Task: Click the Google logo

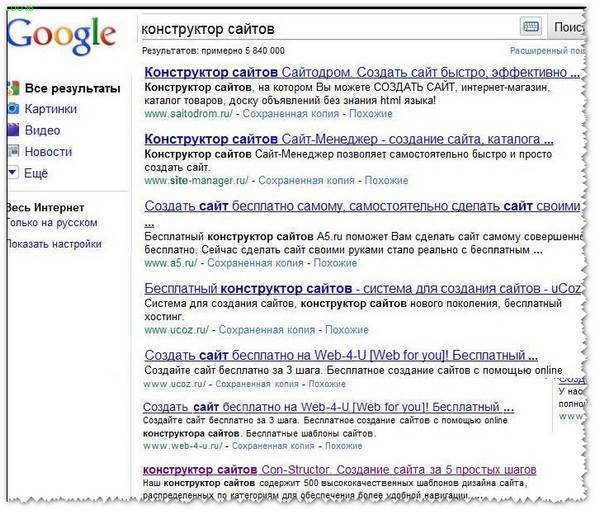Action: (x=61, y=36)
